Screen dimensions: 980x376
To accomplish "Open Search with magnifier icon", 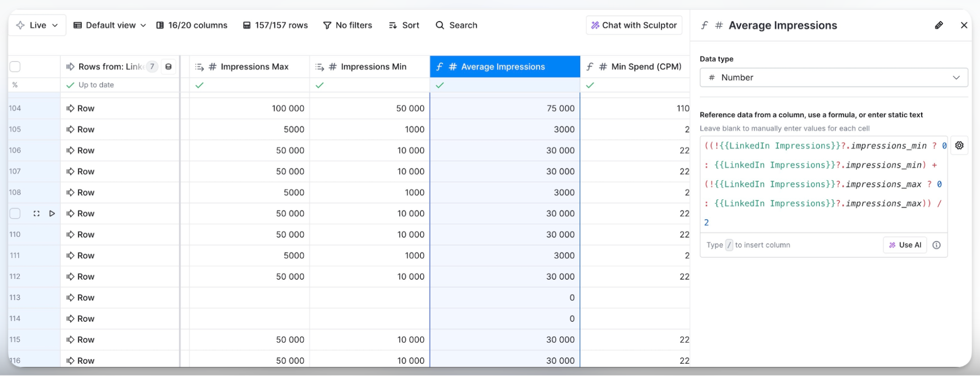I will pyautogui.click(x=456, y=25).
